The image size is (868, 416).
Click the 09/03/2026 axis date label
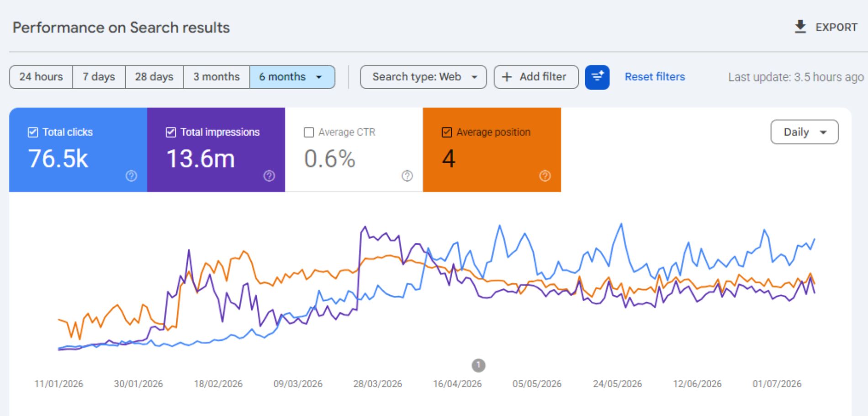click(x=298, y=384)
